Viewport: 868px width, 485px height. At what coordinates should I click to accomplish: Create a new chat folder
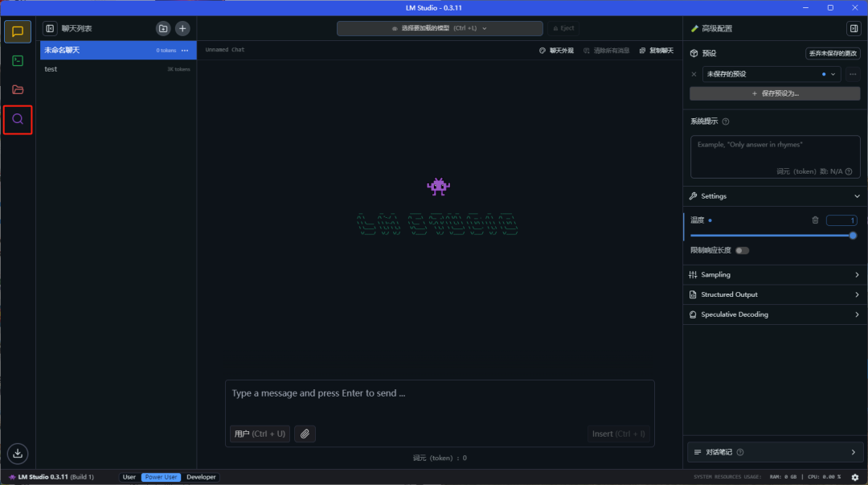click(x=162, y=28)
